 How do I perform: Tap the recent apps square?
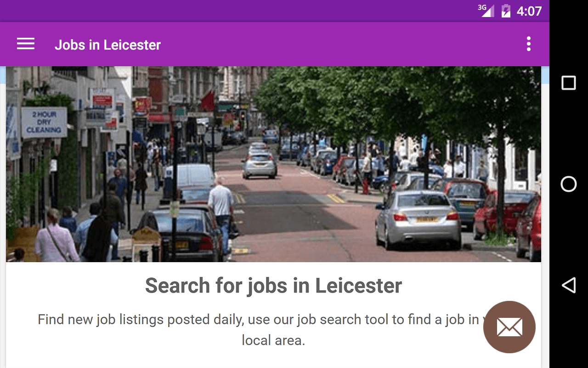tap(569, 83)
